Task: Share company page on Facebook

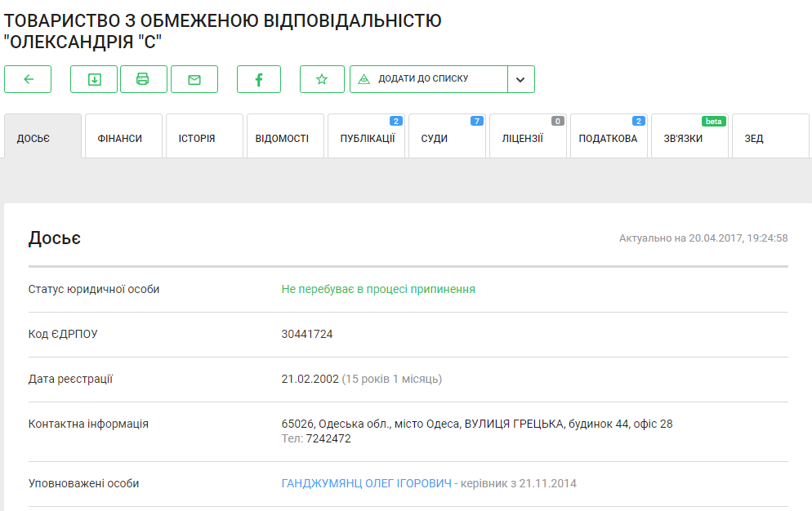Action: (259, 79)
